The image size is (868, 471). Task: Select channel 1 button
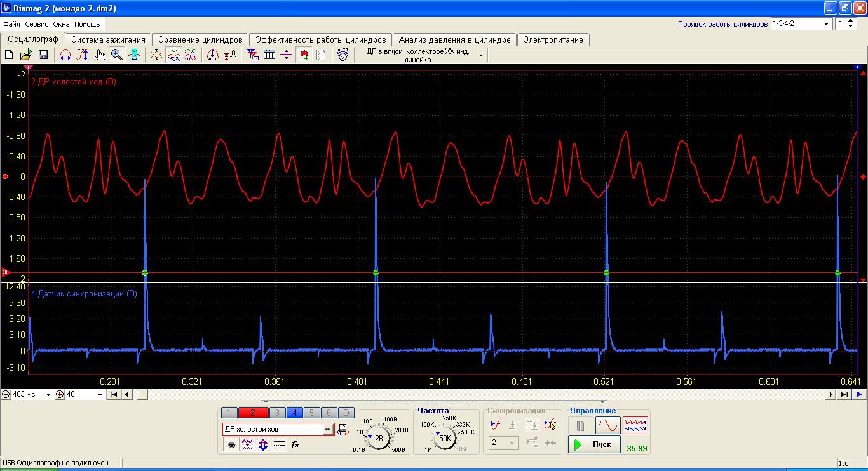point(229,413)
